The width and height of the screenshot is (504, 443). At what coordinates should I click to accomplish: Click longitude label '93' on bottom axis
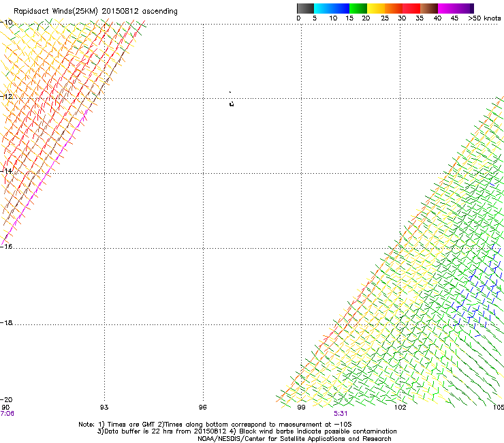tap(104, 408)
